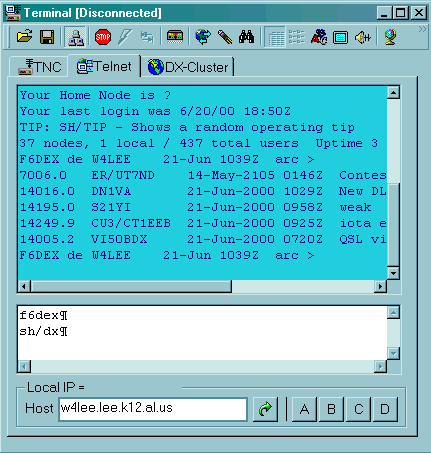431x453 pixels.
Task: Open the TNC modem device icon
Action: point(175,37)
